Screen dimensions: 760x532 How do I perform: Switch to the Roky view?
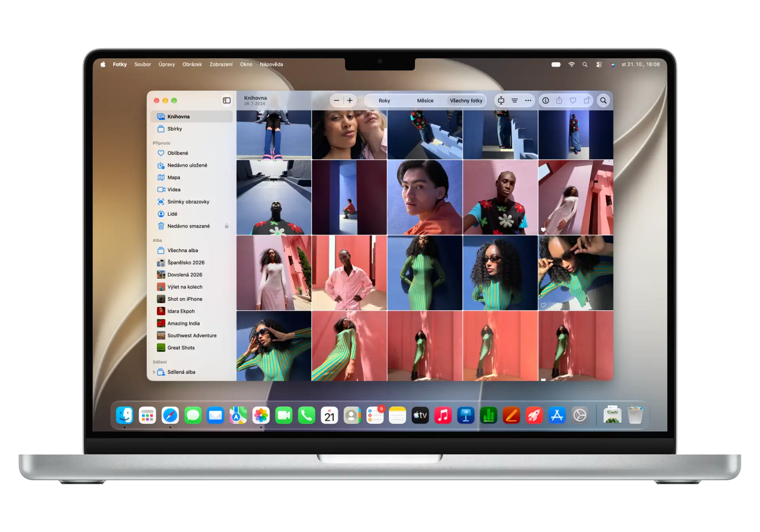[384, 101]
